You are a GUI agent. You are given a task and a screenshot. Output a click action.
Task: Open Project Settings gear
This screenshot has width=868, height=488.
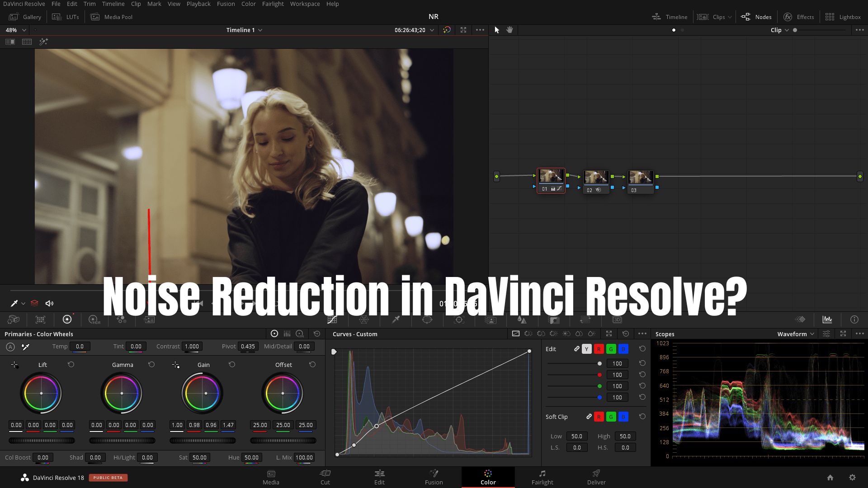852,477
